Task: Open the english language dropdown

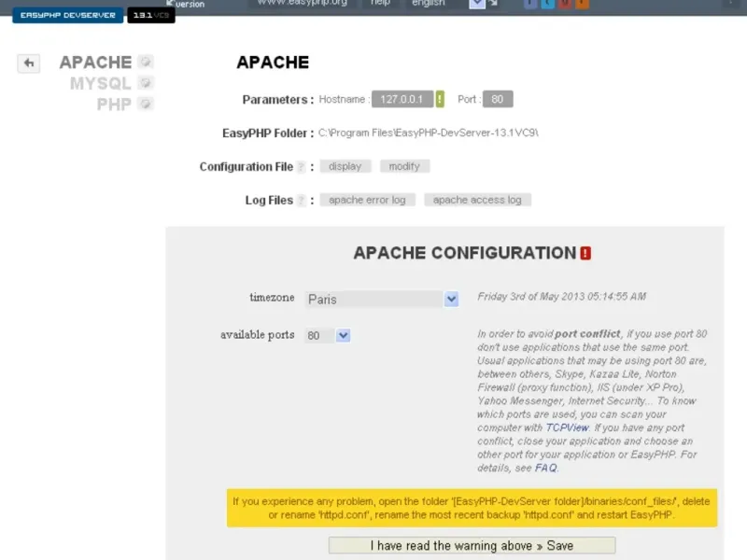Action: [x=445, y=4]
